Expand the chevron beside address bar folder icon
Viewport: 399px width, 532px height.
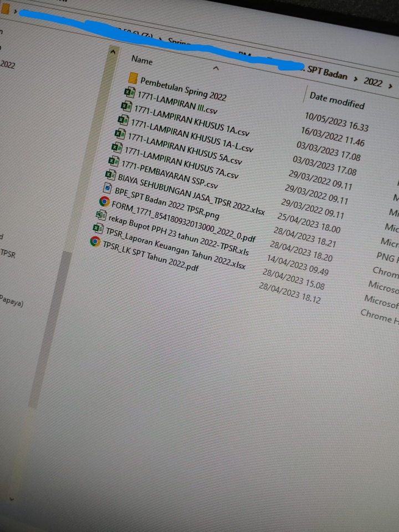pos(16,11)
